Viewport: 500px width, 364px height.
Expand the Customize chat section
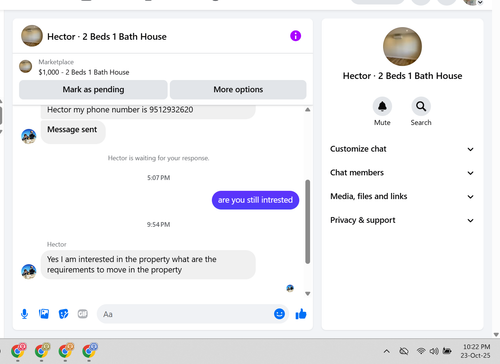(x=402, y=149)
